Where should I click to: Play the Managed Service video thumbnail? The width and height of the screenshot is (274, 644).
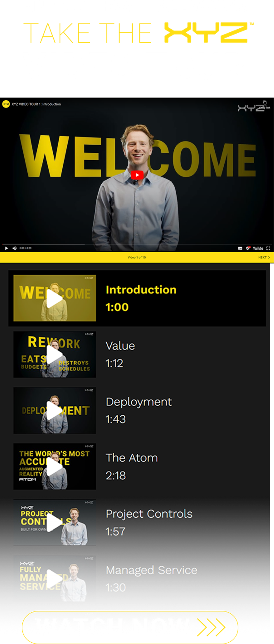point(55,578)
